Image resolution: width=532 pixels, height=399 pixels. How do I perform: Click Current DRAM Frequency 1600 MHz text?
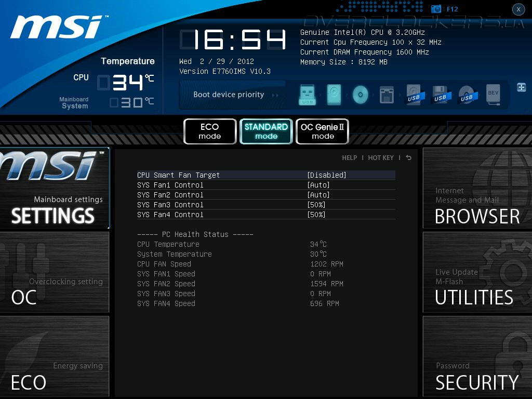tap(365, 52)
